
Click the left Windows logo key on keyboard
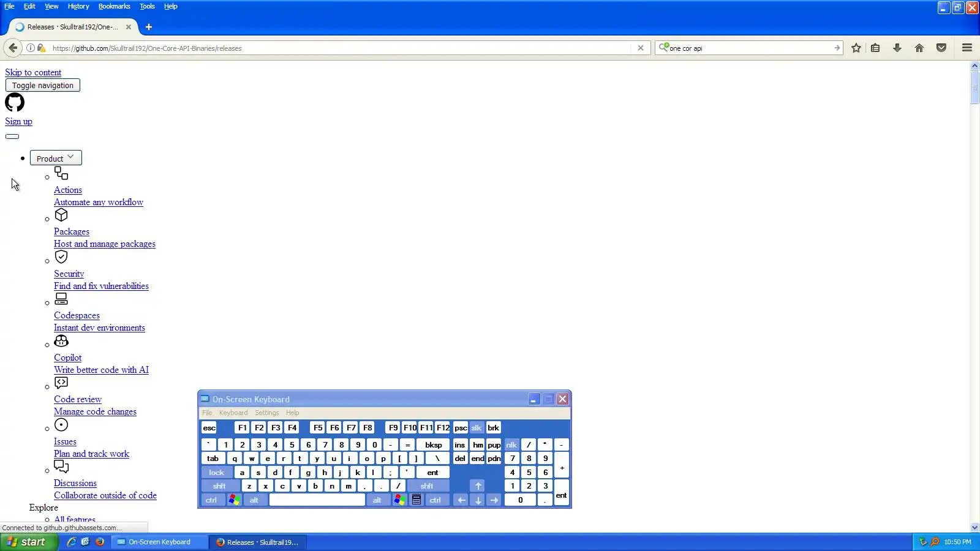point(234,500)
